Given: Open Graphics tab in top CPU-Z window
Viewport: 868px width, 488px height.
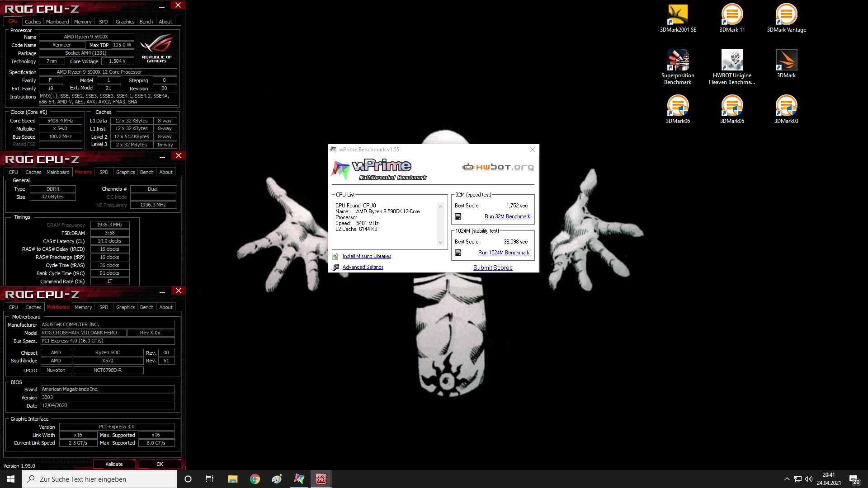Looking at the screenshot, I should [x=125, y=22].
